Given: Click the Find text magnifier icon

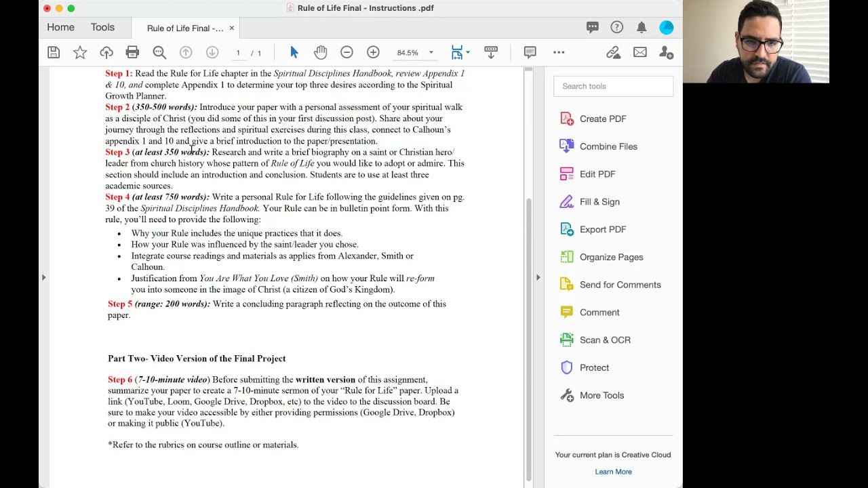Looking at the screenshot, I should click(x=159, y=52).
